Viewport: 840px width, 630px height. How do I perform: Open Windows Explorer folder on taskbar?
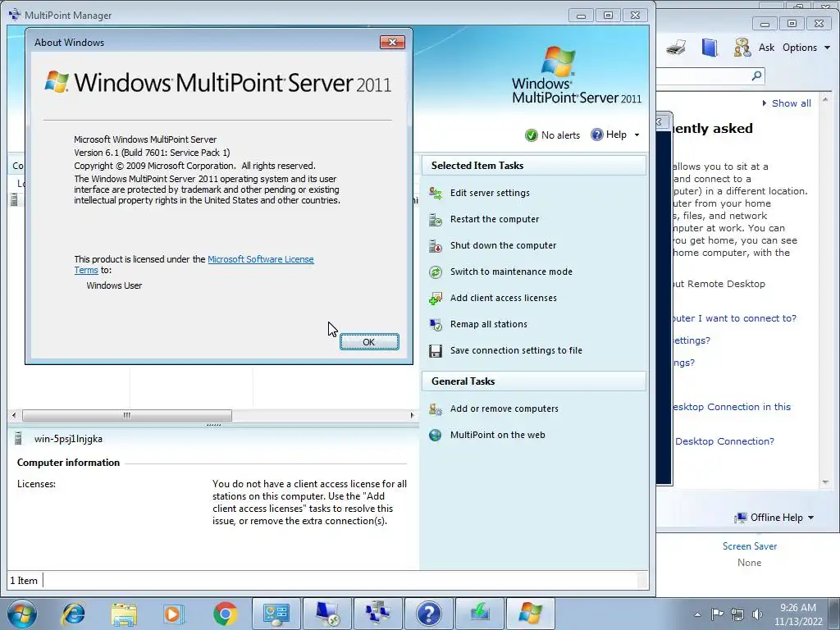point(124,614)
